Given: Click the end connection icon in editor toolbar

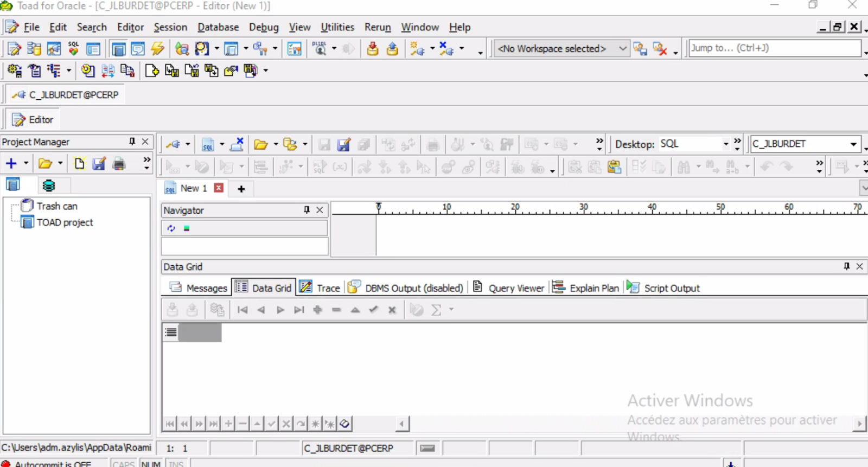Looking at the screenshot, I should 237,144.
